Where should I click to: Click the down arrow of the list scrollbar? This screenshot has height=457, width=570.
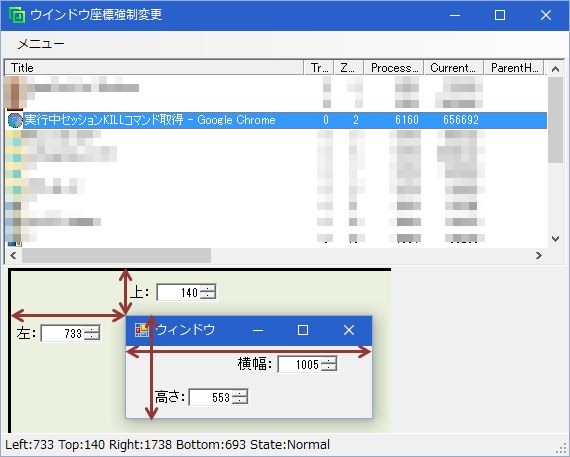[x=555, y=239]
